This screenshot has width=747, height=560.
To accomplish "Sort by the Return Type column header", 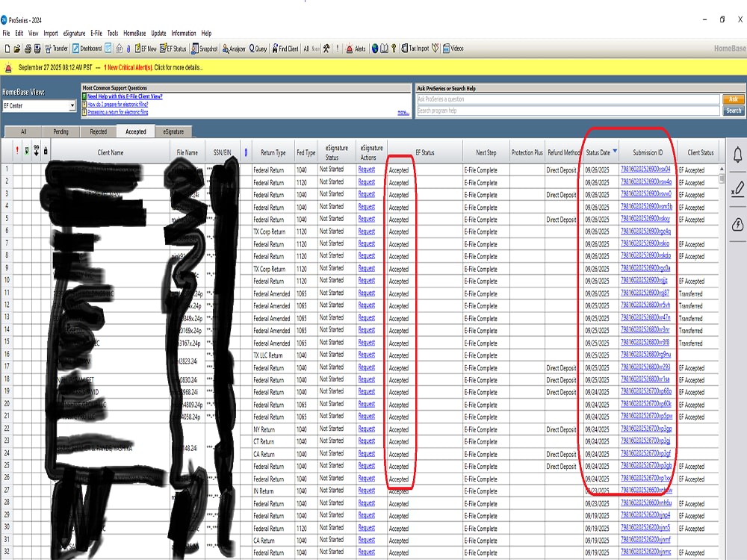I will 273,152.
